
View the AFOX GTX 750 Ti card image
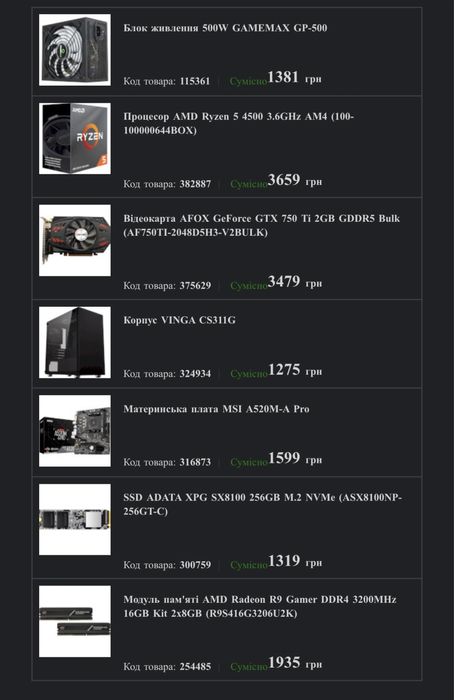click(x=75, y=240)
